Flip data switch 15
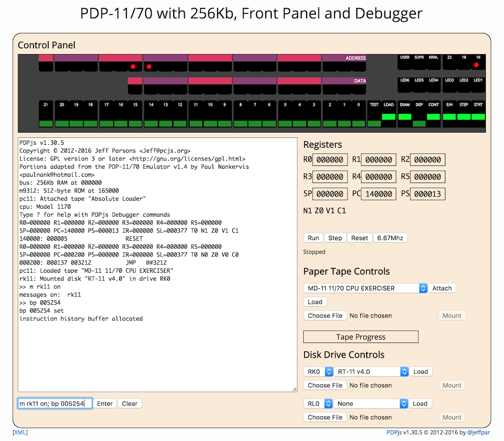The height and width of the screenshot is (441, 504). (135, 115)
